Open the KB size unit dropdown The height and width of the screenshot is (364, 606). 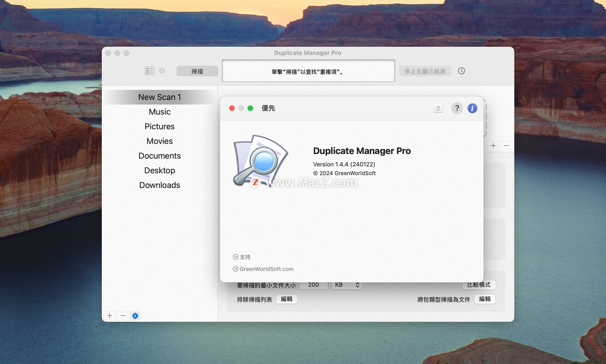coord(347,285)
